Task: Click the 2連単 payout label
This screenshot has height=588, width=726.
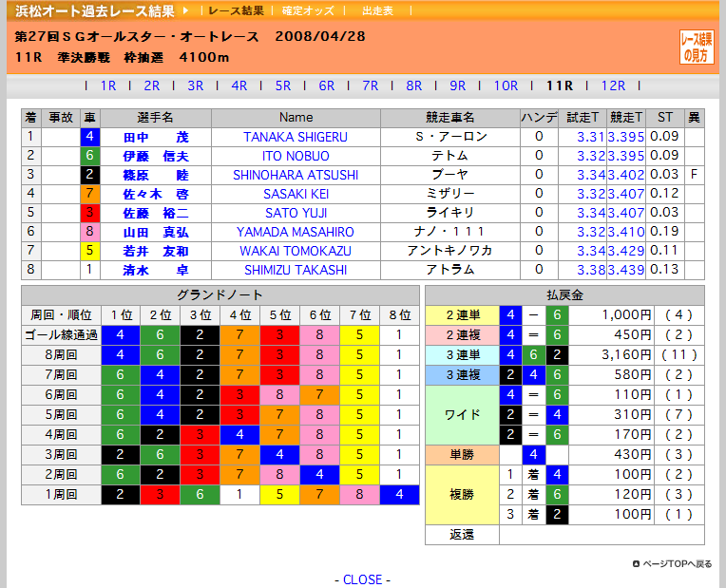Action: coord(463,315)
